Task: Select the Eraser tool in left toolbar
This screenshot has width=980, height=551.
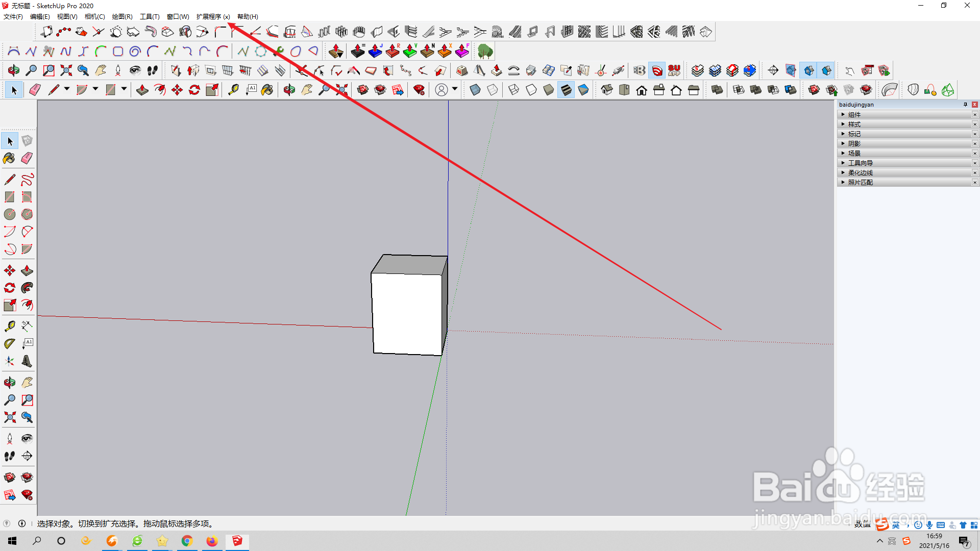Action: click(27, 158)
